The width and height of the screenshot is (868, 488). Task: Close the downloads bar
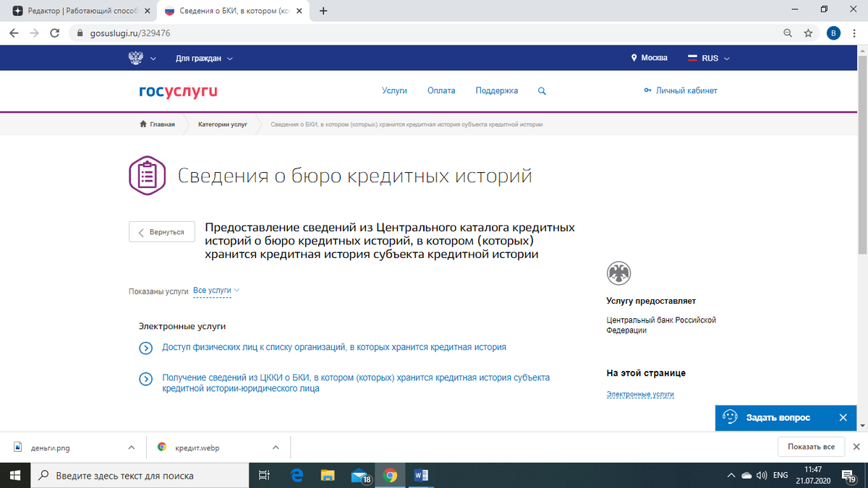(856, 447)
